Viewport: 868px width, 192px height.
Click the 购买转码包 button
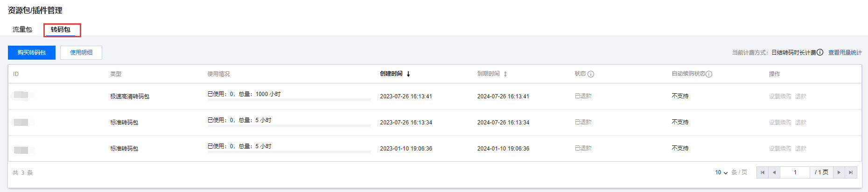coord(32,53)
